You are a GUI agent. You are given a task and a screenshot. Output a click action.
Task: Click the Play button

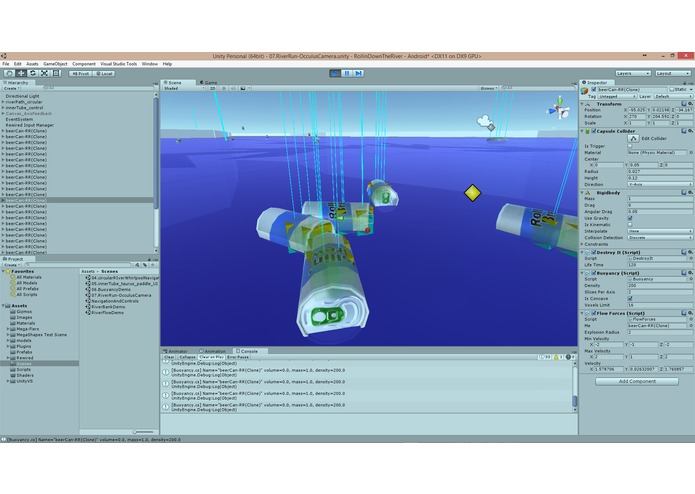coord(335,74)
